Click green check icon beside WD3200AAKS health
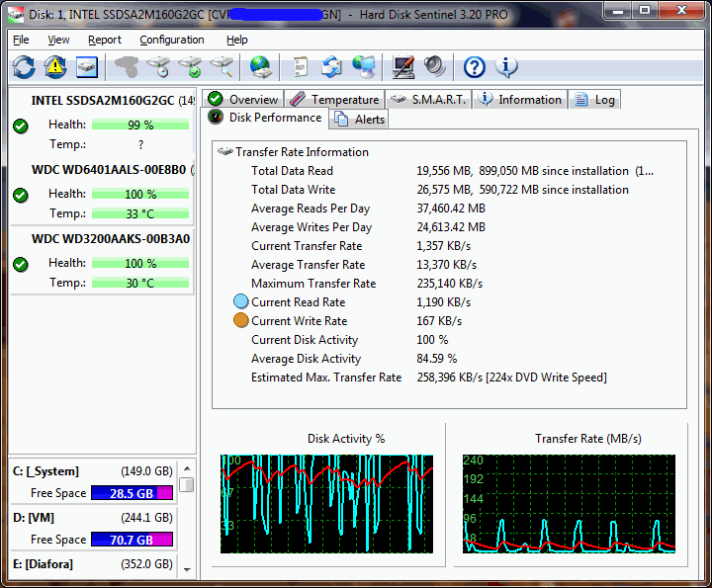The width and height of the screenshot is (712, 588). [x=21, y=264]
